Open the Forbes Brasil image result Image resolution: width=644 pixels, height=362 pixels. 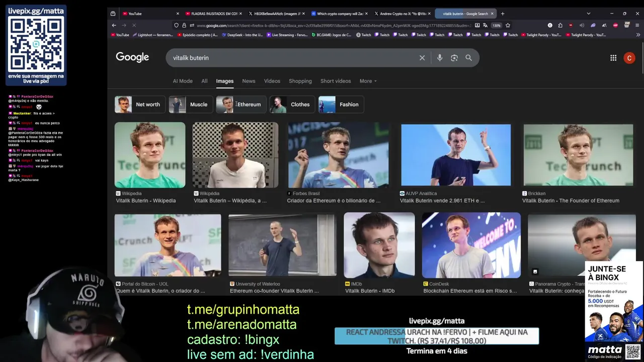coord(338,155)
